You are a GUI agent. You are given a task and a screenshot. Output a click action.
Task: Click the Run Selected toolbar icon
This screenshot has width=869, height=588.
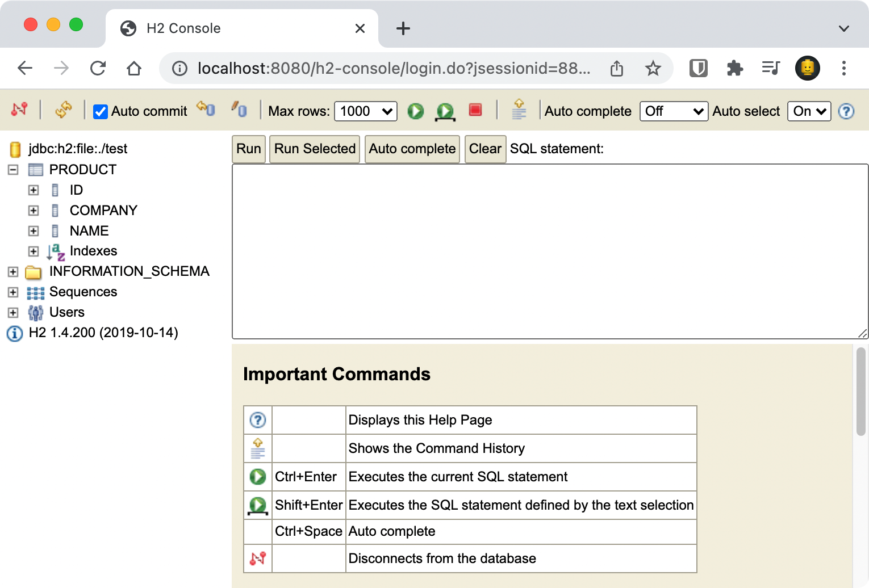(445, 112)
